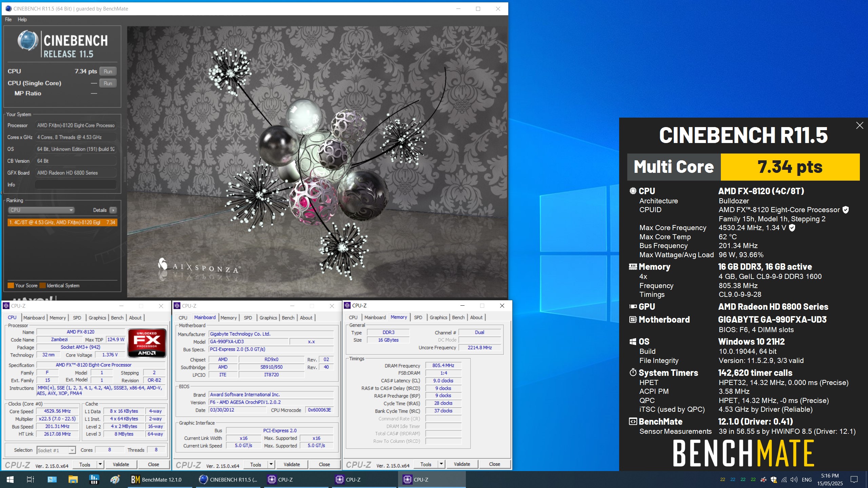Click Close in CPU-Z mainboard window
The width and height of the screenshot is (868, 488).
click(x=324, y=464)
